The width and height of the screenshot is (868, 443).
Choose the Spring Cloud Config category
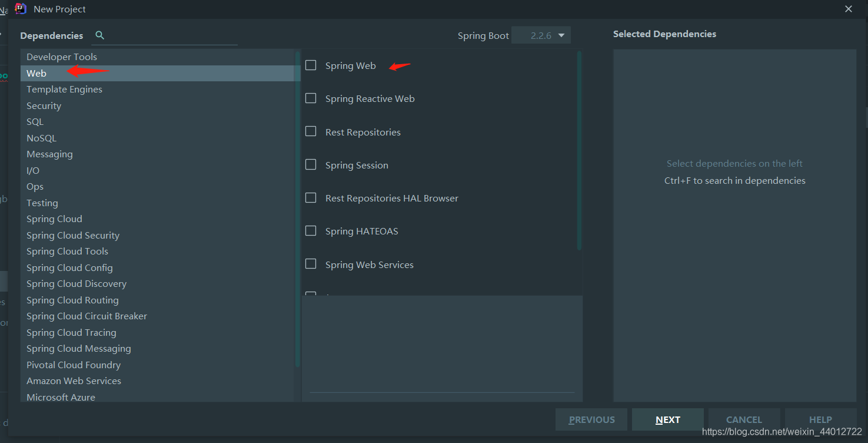click(x=158, y=267)
